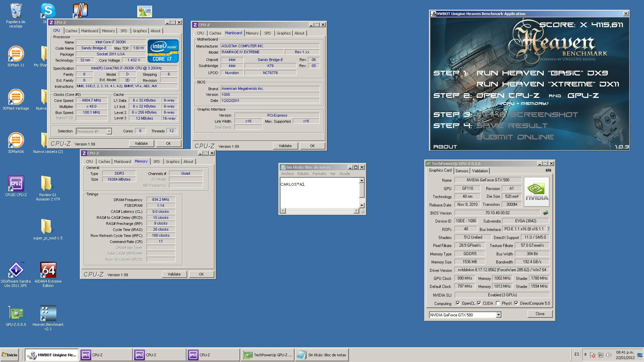Click the network tray icon
The width and height of the screenshot is (644, 362).
(x=600, y=355)
